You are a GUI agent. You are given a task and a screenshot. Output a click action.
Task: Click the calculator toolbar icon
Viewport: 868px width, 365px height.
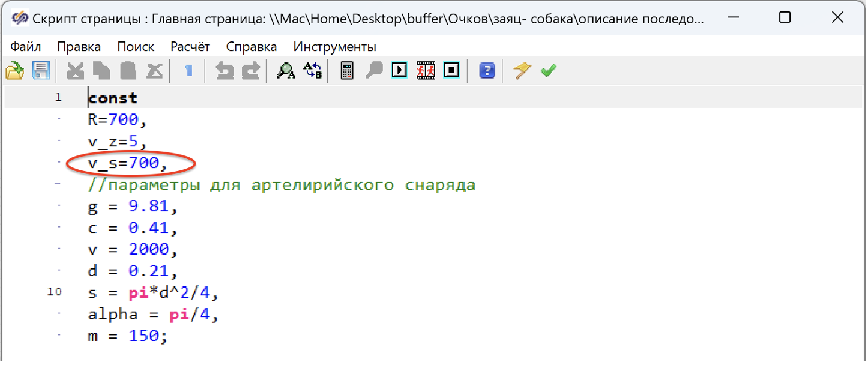coord(347,71)
